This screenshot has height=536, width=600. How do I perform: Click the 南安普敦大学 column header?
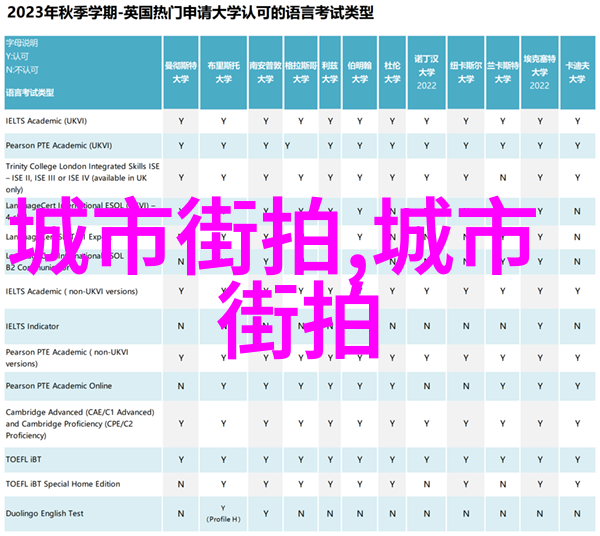(266, 73)
